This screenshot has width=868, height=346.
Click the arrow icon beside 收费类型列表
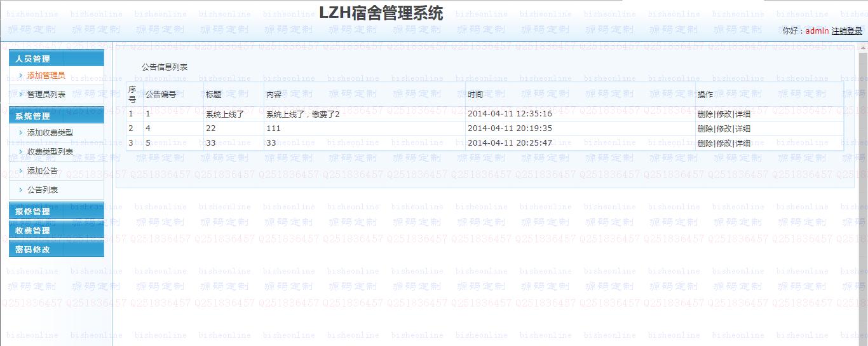click(x=21, y=152)
